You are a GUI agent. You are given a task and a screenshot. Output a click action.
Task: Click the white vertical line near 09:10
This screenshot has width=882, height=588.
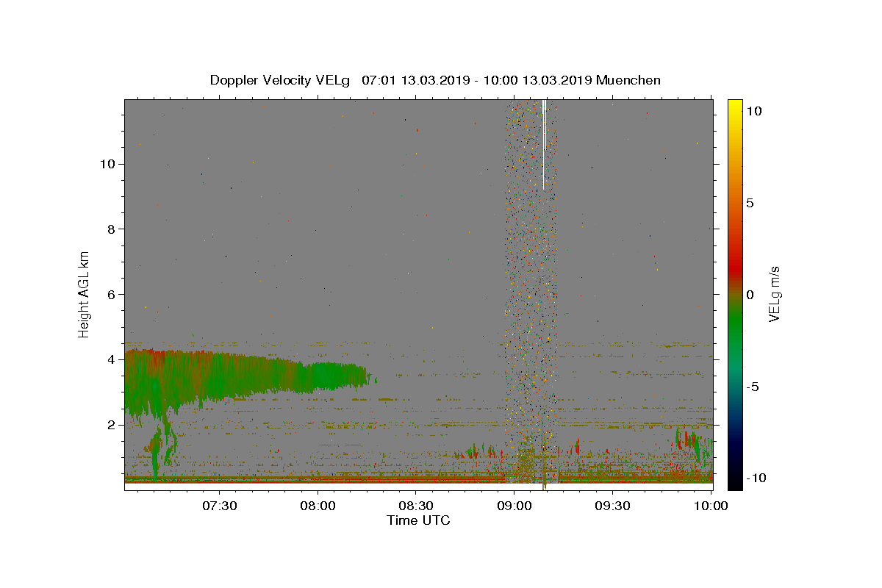pyautogui.click(x=544, y=145)
